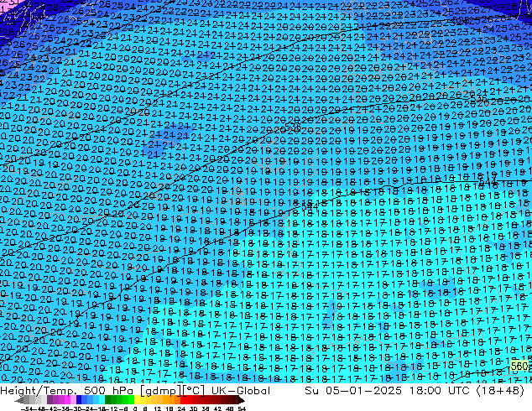Click the "500 hPa" level label
This screenshot has height=411, width=532.
(108, 391)
